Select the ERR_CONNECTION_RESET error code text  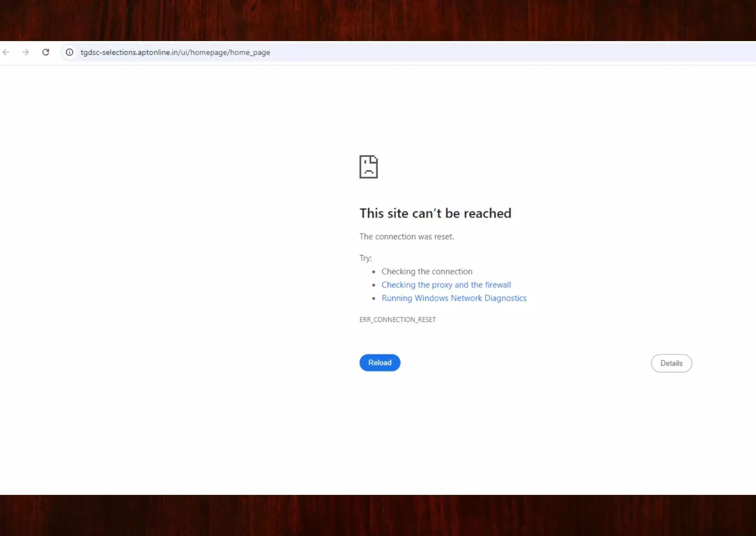(x=397, y=320)
